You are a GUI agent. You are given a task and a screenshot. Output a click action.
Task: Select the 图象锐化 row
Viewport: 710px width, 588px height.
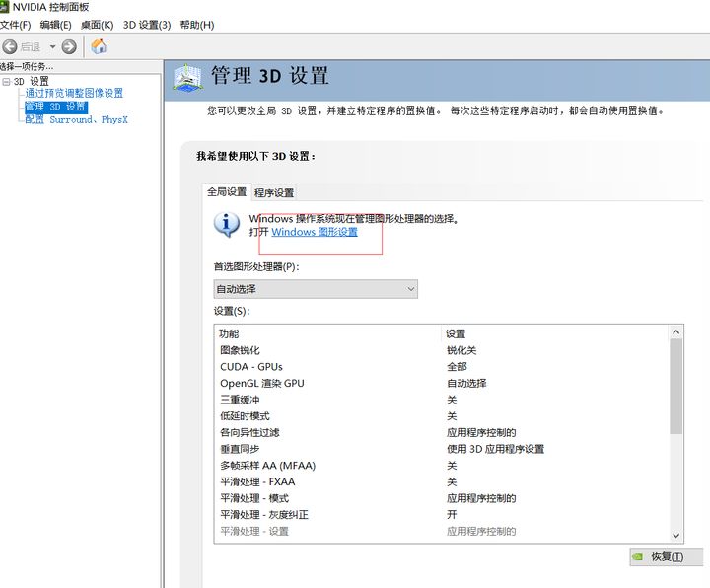click(x=442, y=350)
